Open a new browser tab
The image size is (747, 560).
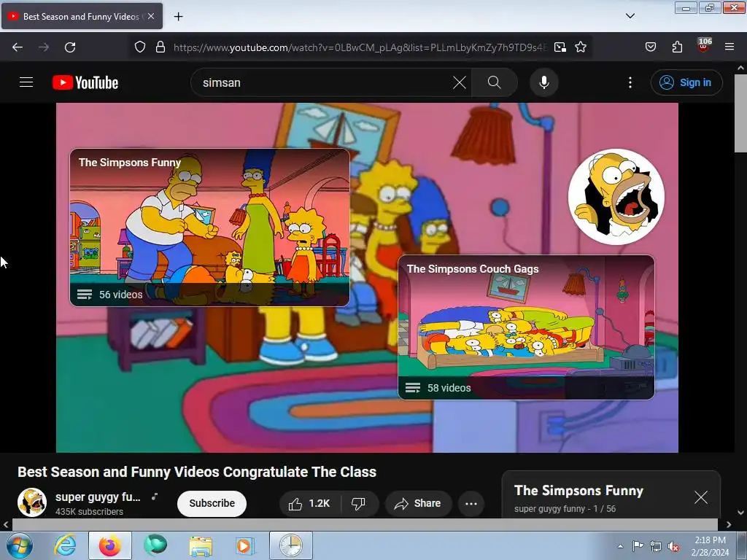coord(178,17)
